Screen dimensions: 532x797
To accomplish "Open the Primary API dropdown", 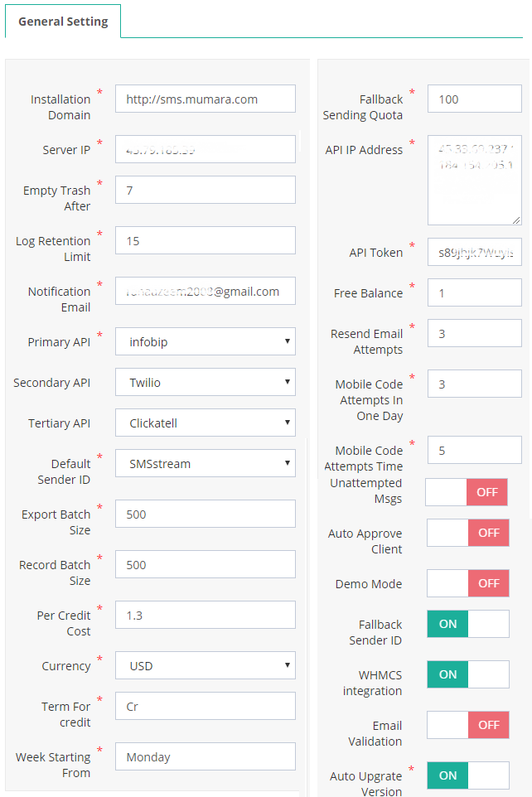I will pos(205,341).
